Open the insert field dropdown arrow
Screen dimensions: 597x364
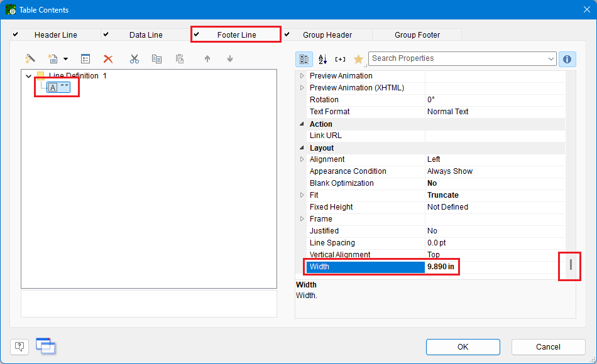(x=65, y=59)
